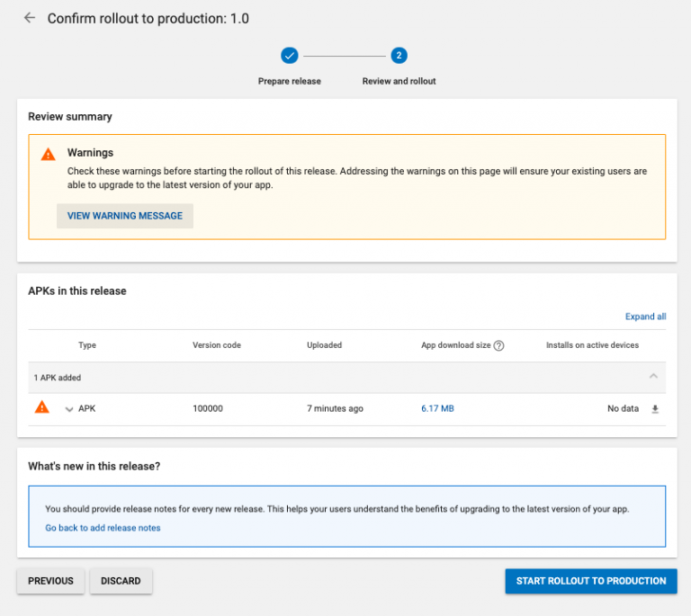Click the warning icon on the APK row
This screenshot has height=616, width=691.
(42, 408)
